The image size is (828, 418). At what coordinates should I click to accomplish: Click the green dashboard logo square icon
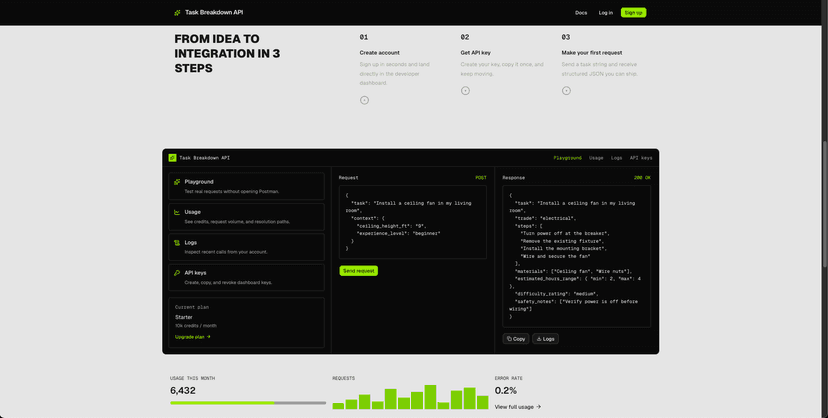point(172,158)
